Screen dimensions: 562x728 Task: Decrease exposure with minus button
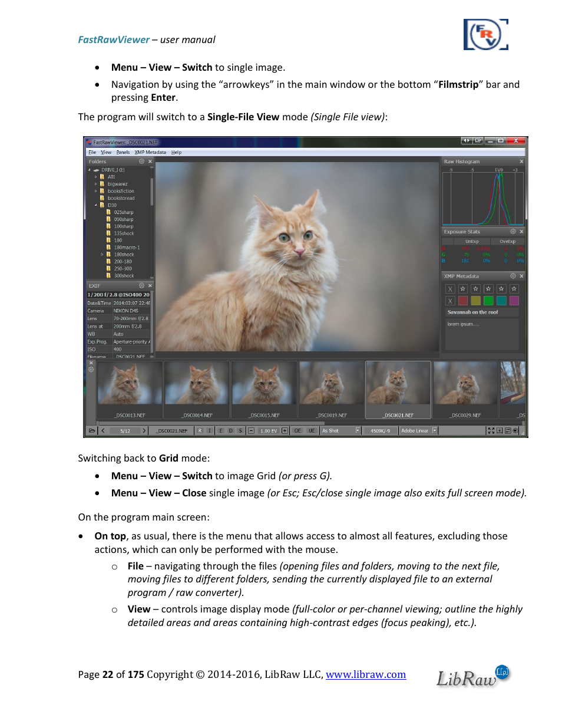pyautogui.click(x=251, y=430)
